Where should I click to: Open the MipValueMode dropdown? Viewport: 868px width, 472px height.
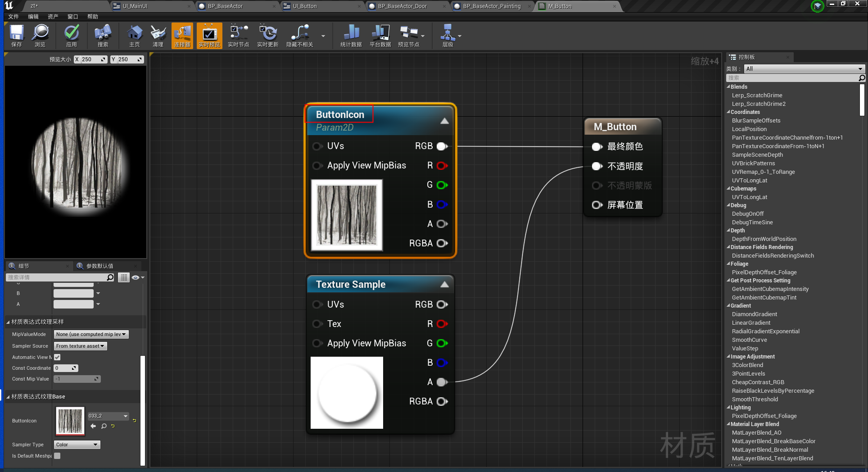pyautogui.click(x=91, y=334)
